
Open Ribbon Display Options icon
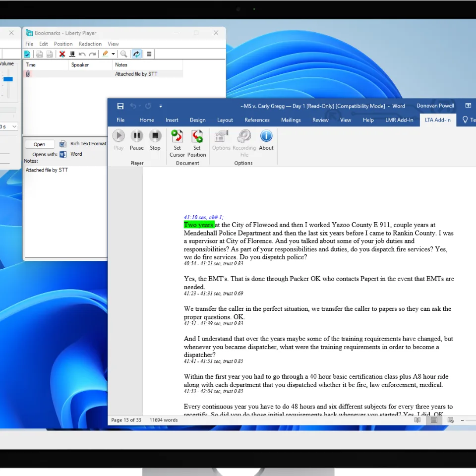point(468,106)
